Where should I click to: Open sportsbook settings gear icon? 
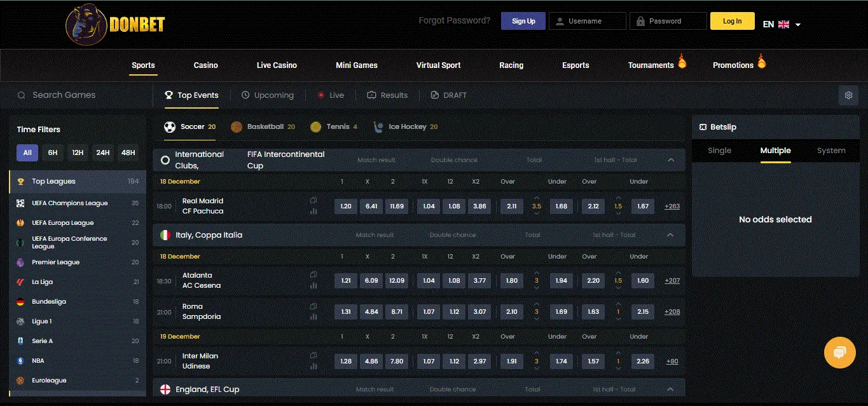click(848, 95)
